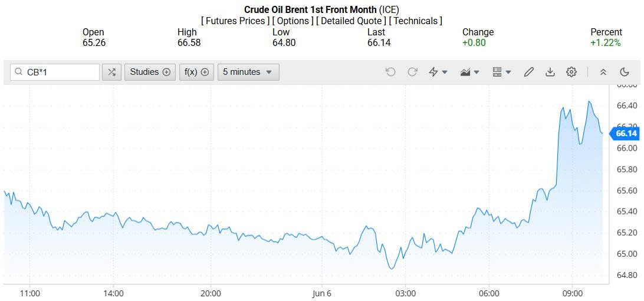
Task: Click the 66.14 current price marker
Action: point(625,134)
